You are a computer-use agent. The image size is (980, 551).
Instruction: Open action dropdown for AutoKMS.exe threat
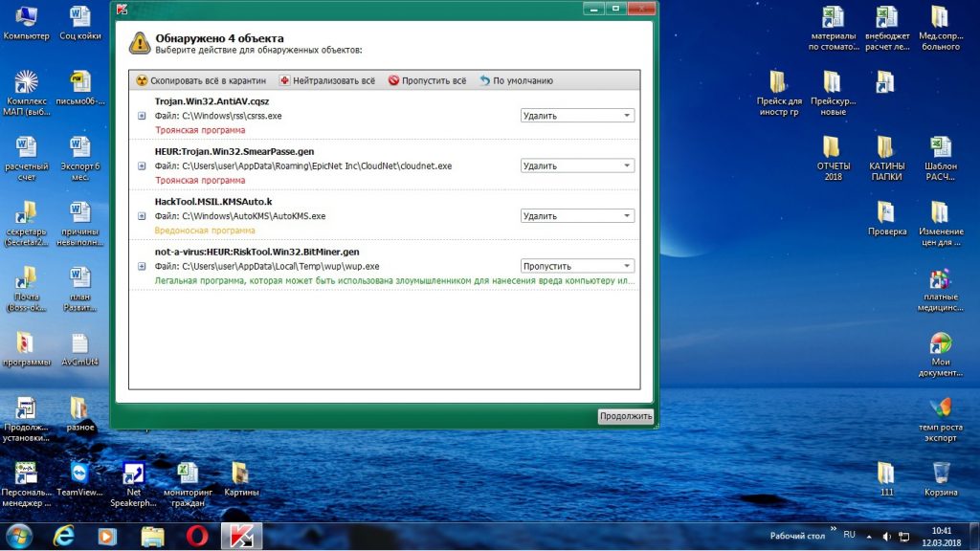(x=577, y=215)
